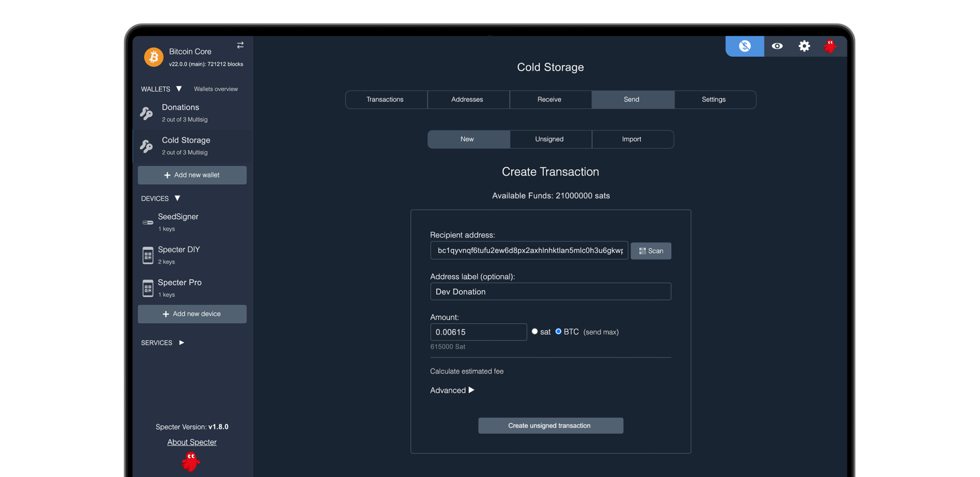Screen dimensions: 980x477
Task: Click the red ghost icon in top bar
Action: [x=830, y=46]
